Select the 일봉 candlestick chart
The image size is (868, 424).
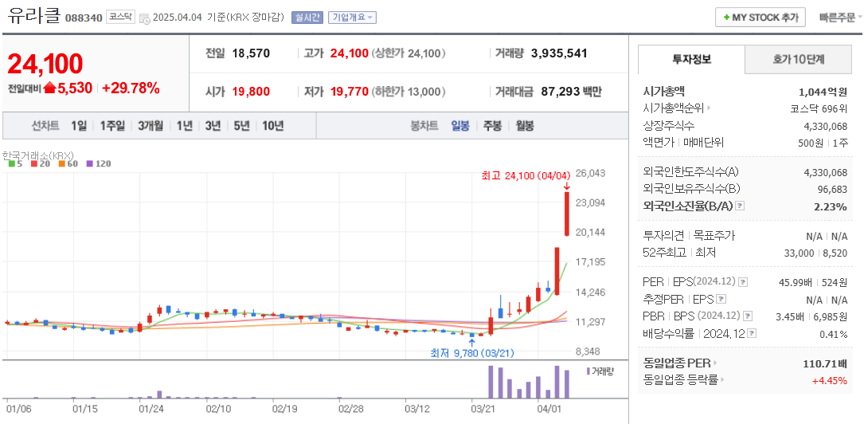click(x=460, y=126)
